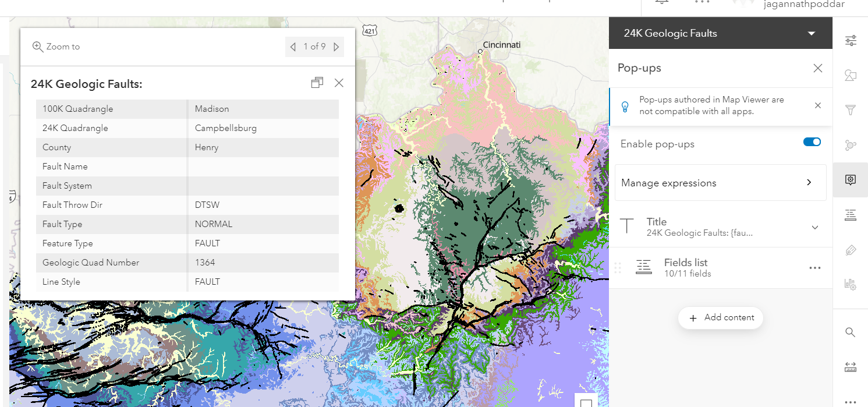Screen dimensions: 868x407
Task: Open the Styles panel icon
Action: tap(851, 75)
